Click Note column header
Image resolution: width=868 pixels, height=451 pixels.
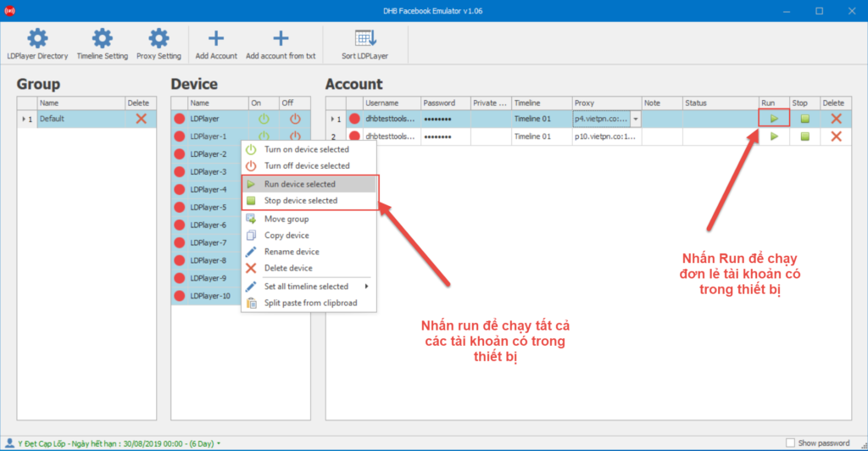[662, 103]
